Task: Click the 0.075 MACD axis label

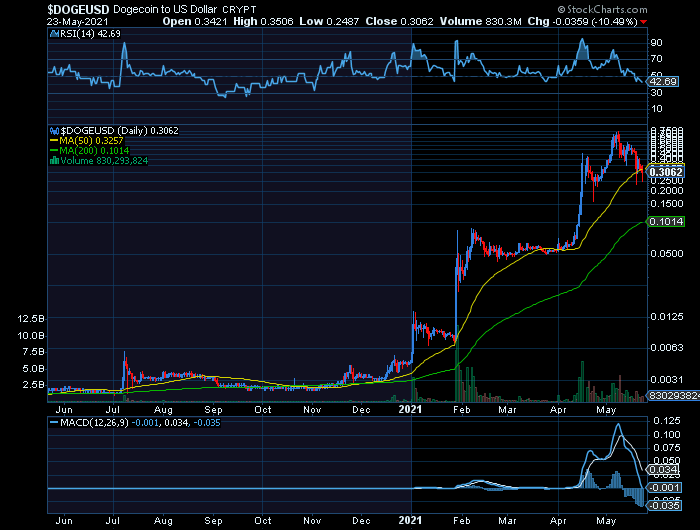Action: tap(667, 448)
